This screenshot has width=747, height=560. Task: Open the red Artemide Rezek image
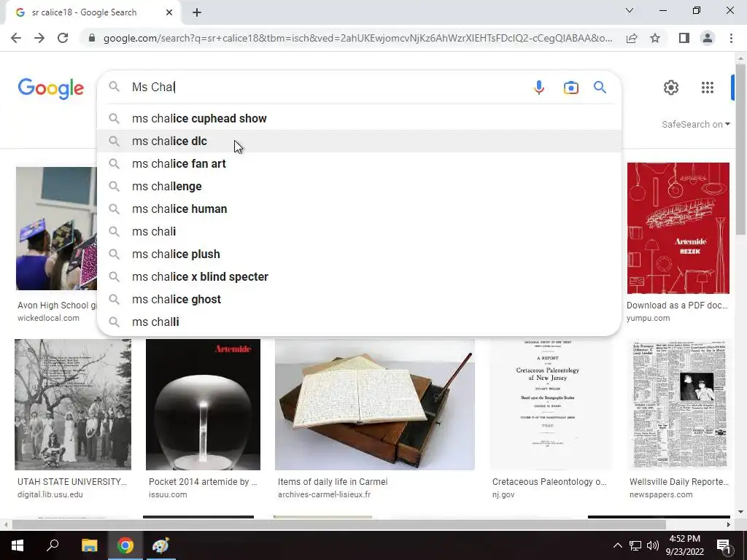pyautogui.click(x=678, y=228)
